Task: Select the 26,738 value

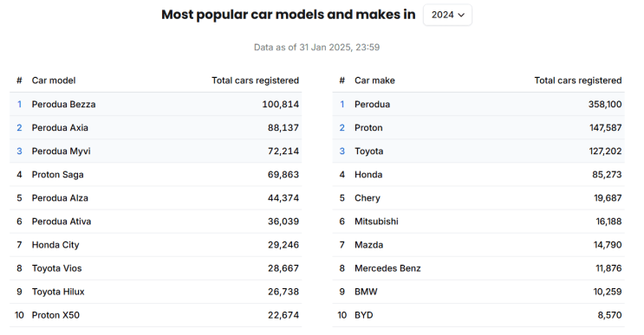Action: click(x=283, y=292)
